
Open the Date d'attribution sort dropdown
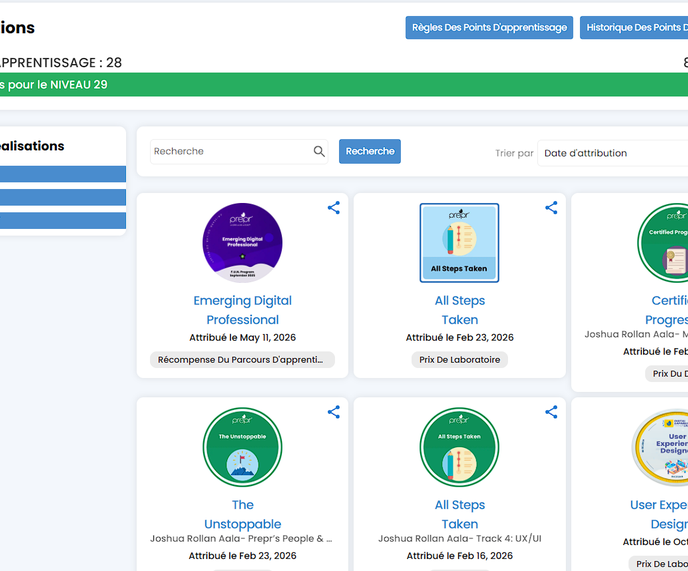pos(613,153)
